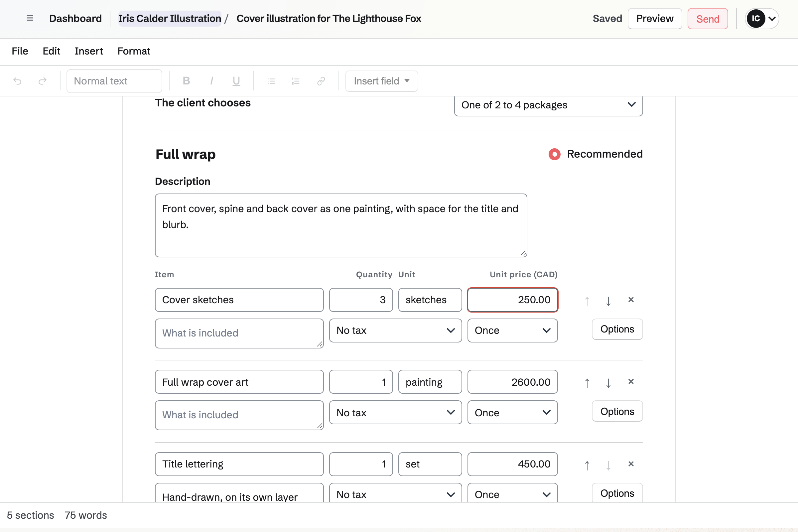Toggle italic formatting
The image size is (798, 532).
tap(211, 81)
